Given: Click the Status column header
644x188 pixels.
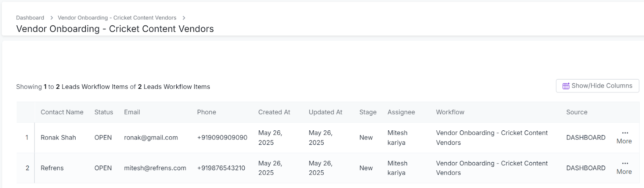Looking at the screenshot, I should pyautogui.click(x=104, y=112).
